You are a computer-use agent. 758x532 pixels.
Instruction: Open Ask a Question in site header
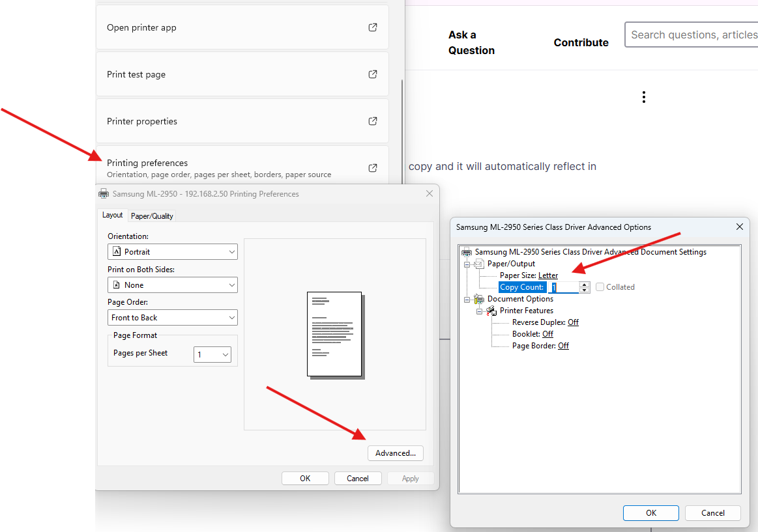click(x=471, y=42)
